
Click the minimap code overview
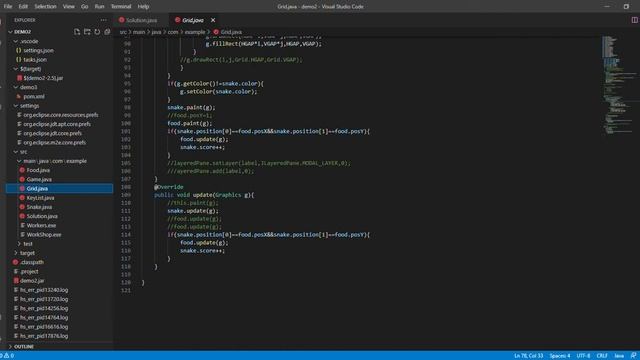coord(618,85)
